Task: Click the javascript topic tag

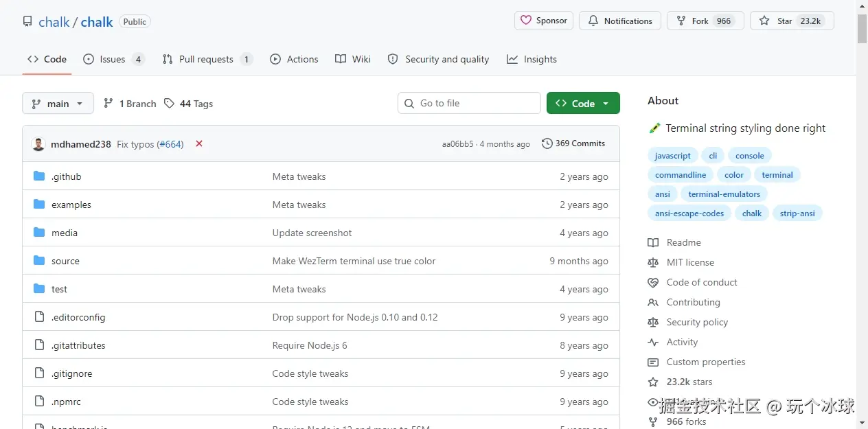Action: [x=673, y=156]
